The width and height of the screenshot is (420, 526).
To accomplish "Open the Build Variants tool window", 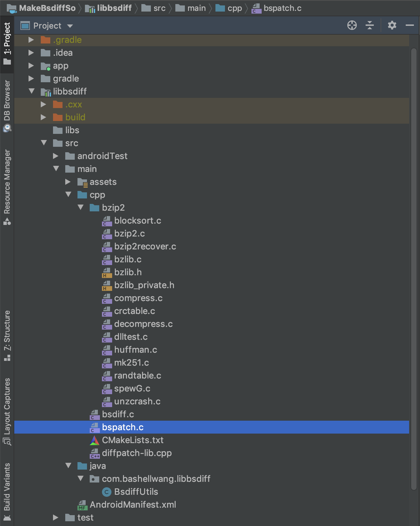I will pos(7,489).
